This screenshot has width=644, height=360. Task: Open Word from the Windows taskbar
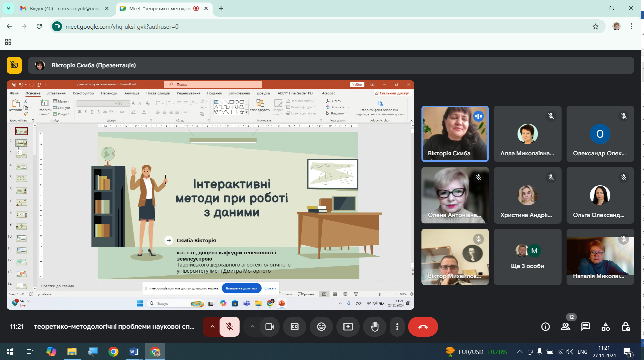(x=134, y=352)
